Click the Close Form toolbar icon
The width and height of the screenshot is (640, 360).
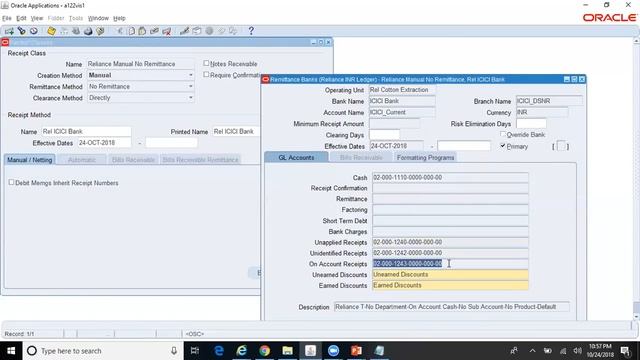[100, 31]
